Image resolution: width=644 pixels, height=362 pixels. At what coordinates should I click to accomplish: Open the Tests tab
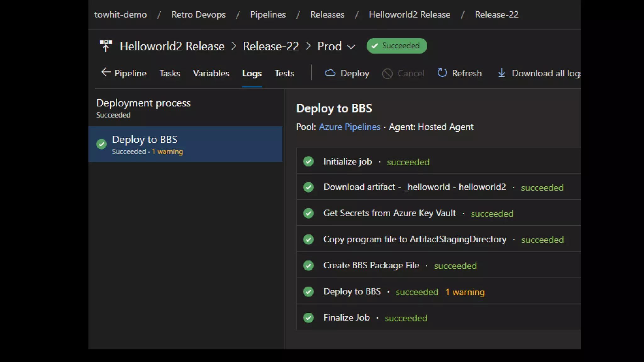pyautogui.click(x=284, y=74)
